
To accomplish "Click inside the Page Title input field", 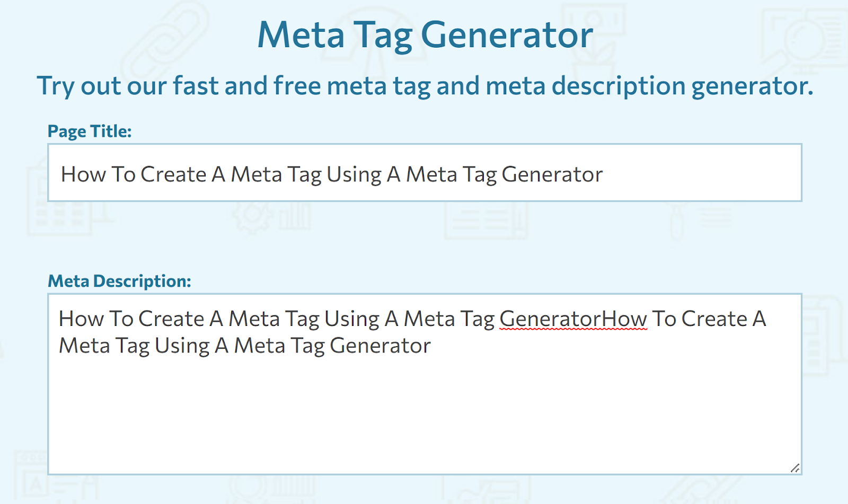I will point(424,173).
